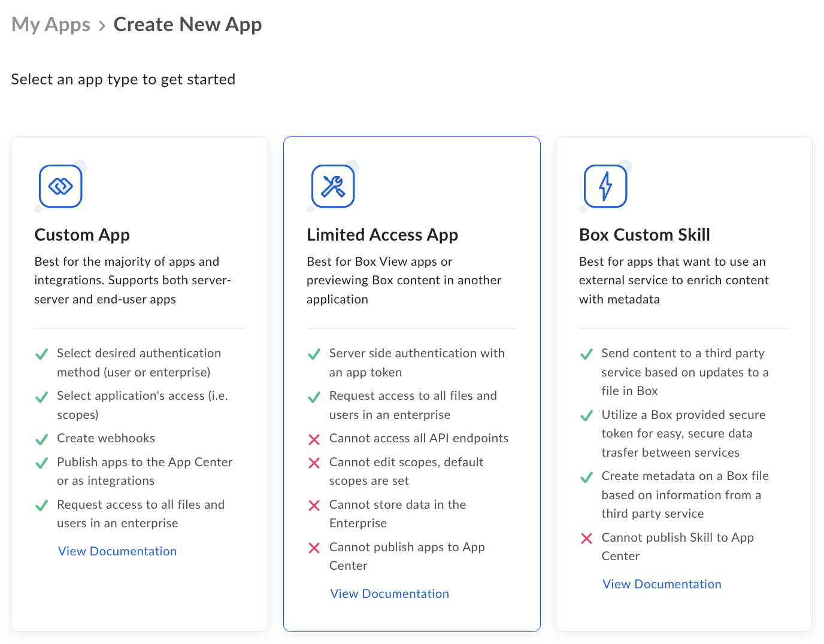Viewport: 824px width, 644px height.
Task: Click 'Cannot access all API endpoints' text
Action: (419, 438)
